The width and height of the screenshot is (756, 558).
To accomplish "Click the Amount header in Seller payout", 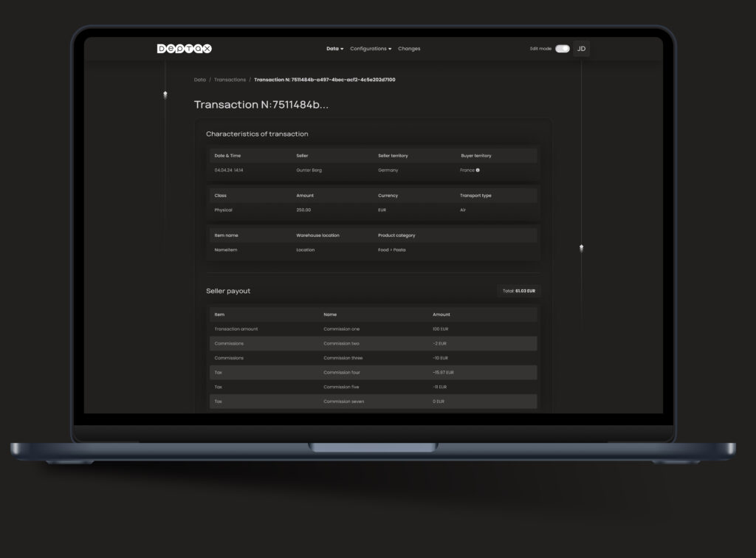I will pos(441,314).
